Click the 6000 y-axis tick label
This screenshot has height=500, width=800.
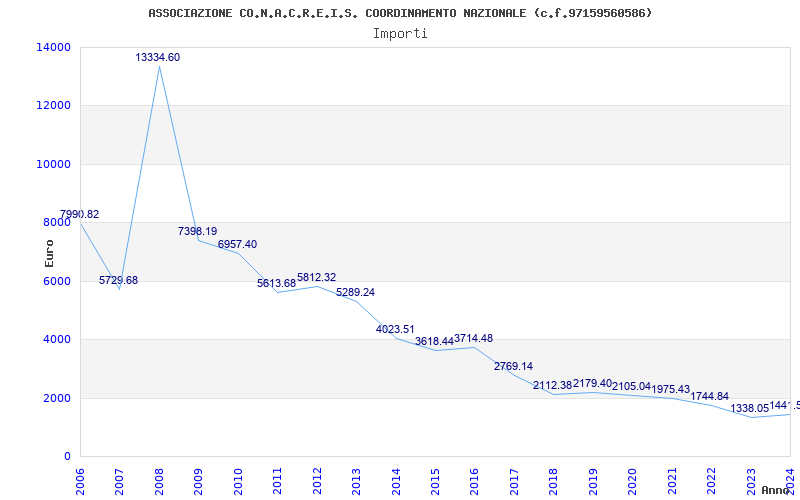tap(57, 281)
